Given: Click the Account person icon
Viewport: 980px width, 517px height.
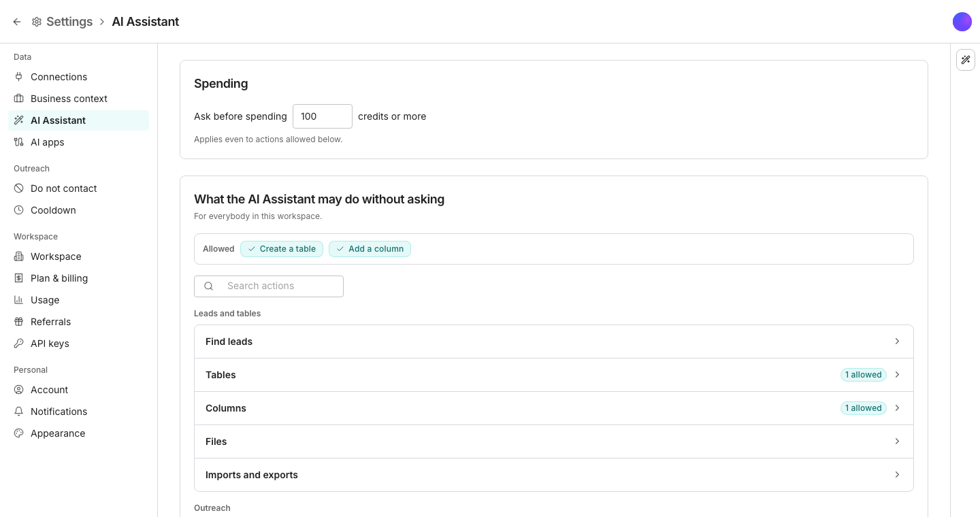Looking at the screenshot, I should 19,390.
